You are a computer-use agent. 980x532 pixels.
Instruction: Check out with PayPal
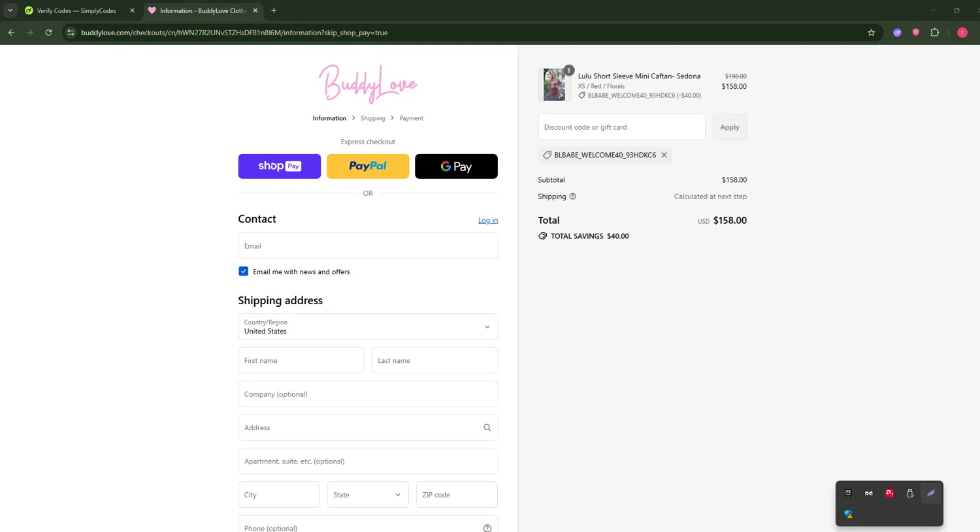pyautogui.click(x=368, y=166)
